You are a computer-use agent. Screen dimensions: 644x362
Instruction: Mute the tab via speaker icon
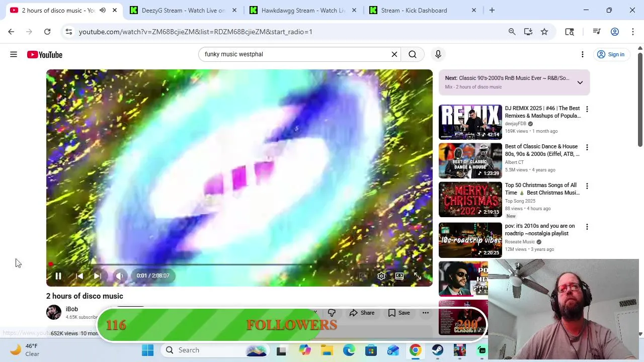pos(103,10)
